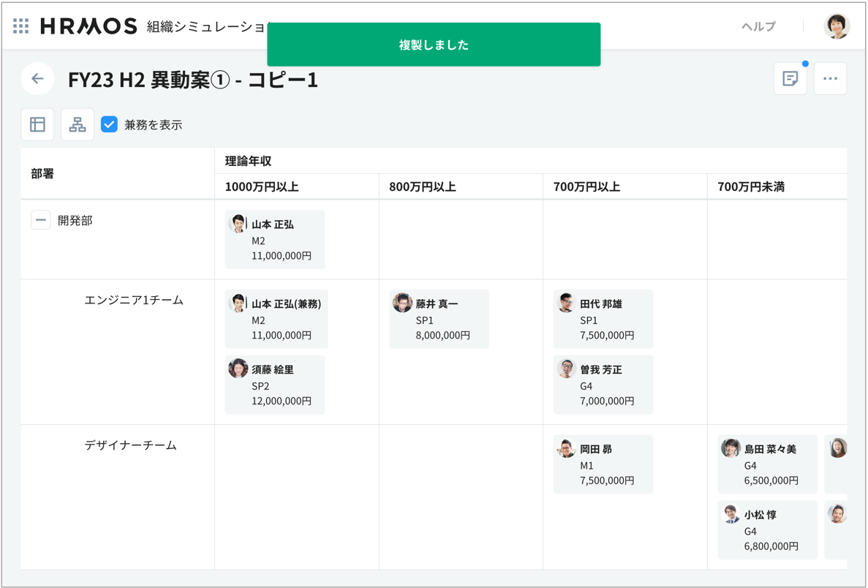Image resolution: width=868 pixels, height=588 pixels.
Task: Select the 1000万円以上 column header
Action: (x=262, y=187)
